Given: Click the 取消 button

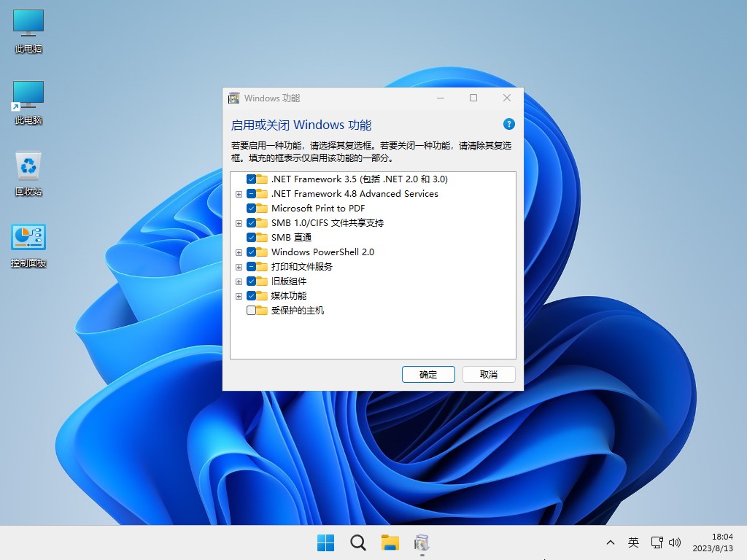Looking at the screenshot, I should click(489, 374).
